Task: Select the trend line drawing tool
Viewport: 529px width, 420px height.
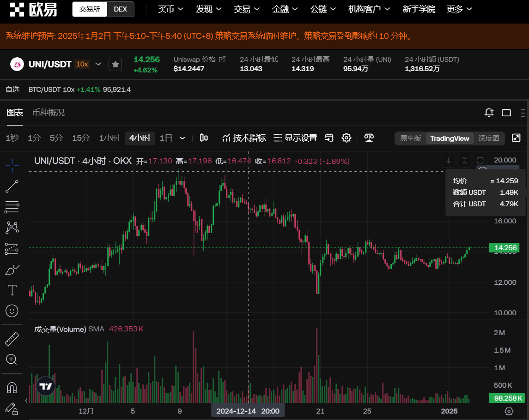Action: (12, 186)
